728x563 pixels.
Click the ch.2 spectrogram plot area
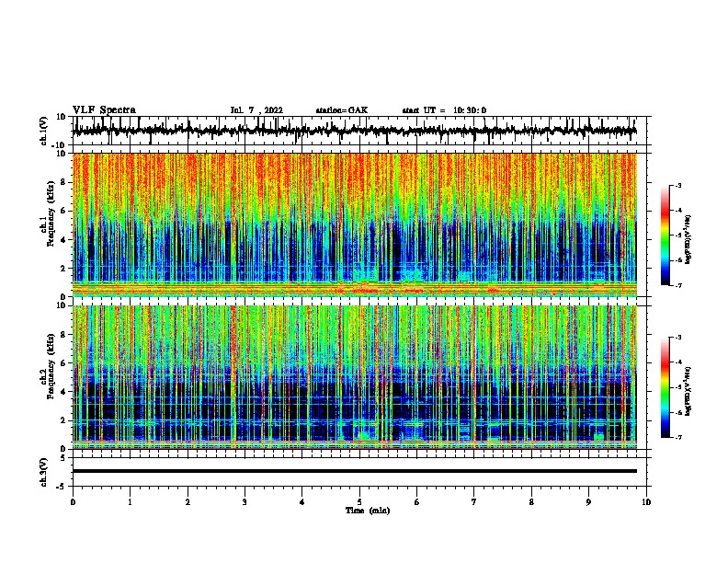[x=355, y=377]
